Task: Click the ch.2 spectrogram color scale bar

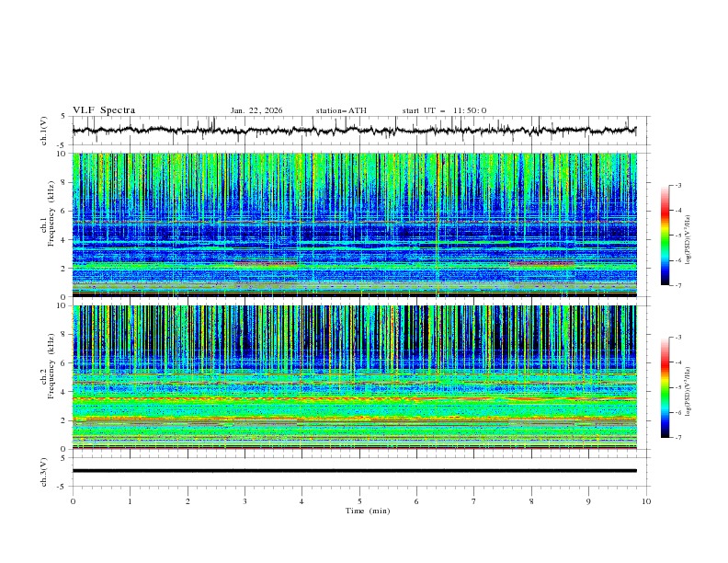Action: tap(665, 387)
